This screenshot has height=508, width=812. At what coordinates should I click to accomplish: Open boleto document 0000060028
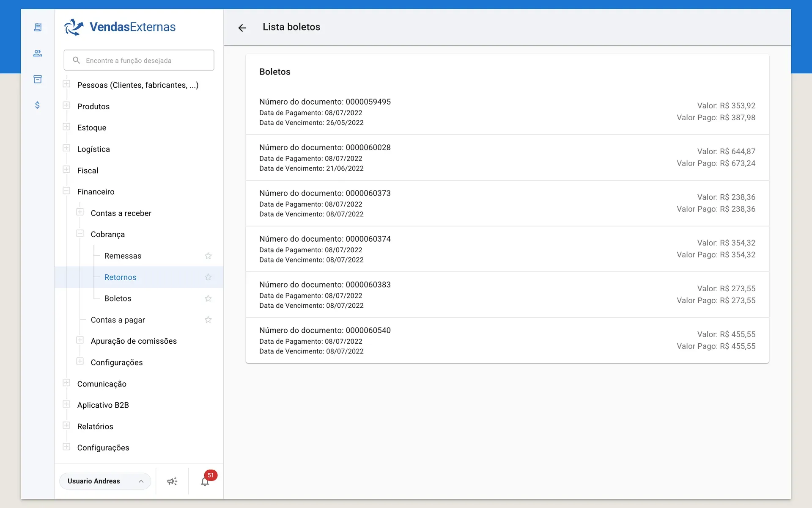coord(507,157)
